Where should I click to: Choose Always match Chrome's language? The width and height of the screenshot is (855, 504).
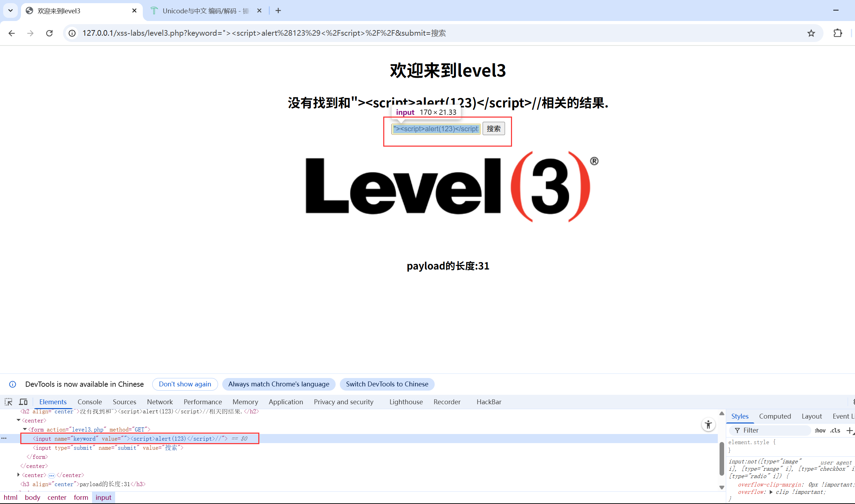(279, 384)
